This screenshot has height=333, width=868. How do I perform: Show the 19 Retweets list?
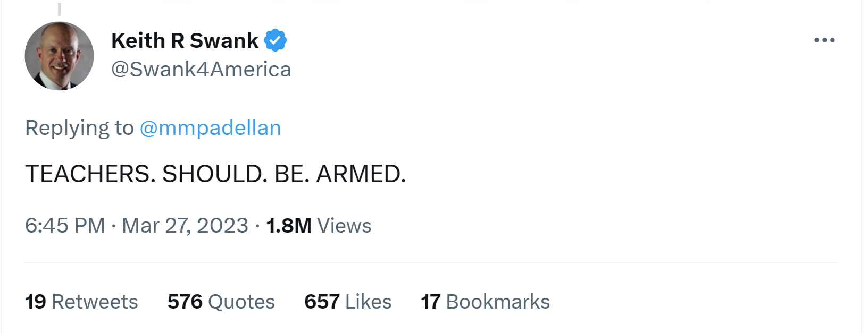(x=81, y=302)
